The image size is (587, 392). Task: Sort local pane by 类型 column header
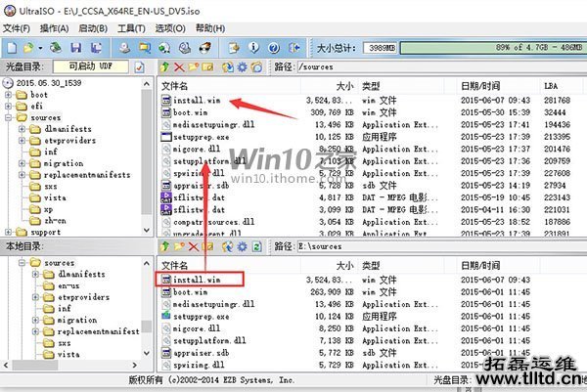point(401,266)
